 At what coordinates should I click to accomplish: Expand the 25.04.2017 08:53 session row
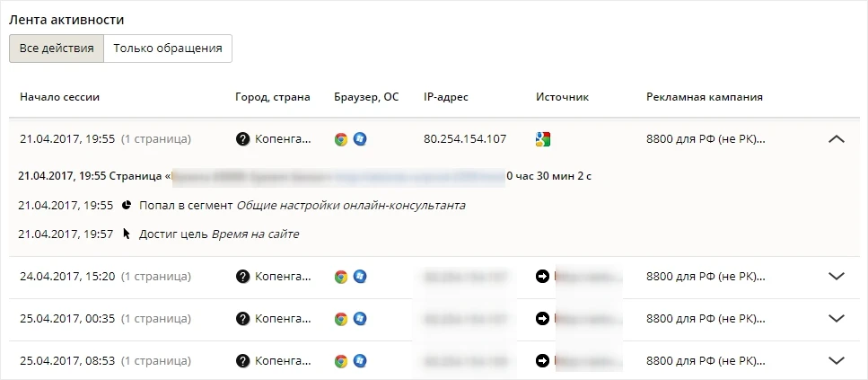(x=837, y=361)
